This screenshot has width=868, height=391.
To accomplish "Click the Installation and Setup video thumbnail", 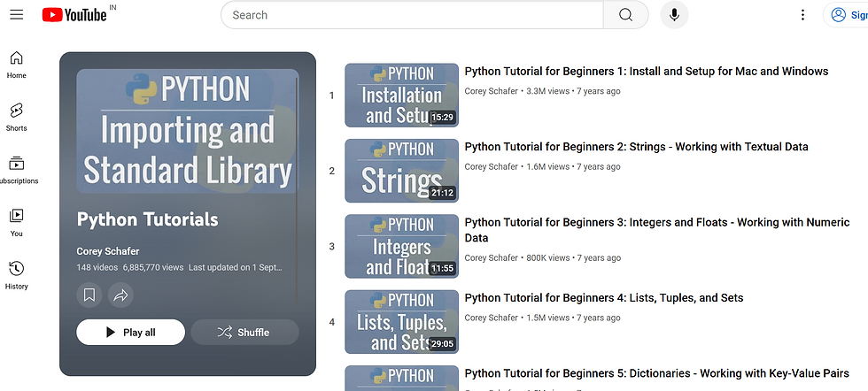I will [401, 95].
